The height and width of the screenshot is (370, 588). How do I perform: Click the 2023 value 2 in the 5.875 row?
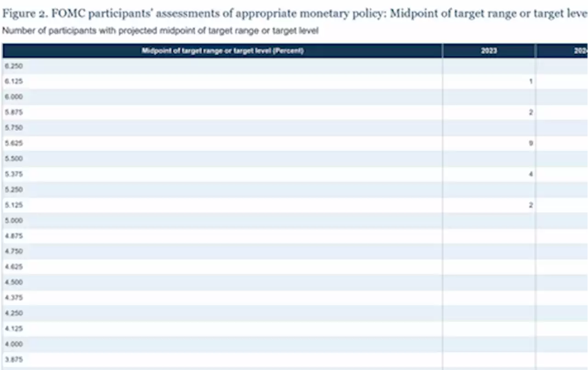point(531,112)
